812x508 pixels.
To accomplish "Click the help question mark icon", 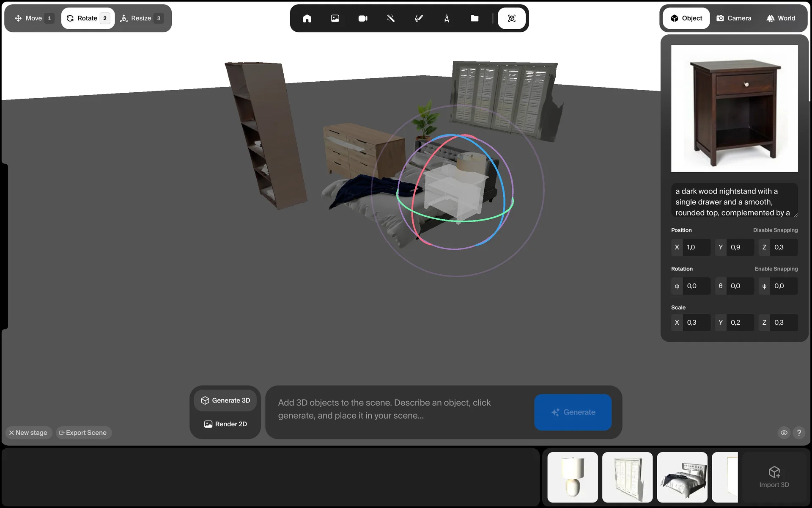I will click(x=798, y=433).
